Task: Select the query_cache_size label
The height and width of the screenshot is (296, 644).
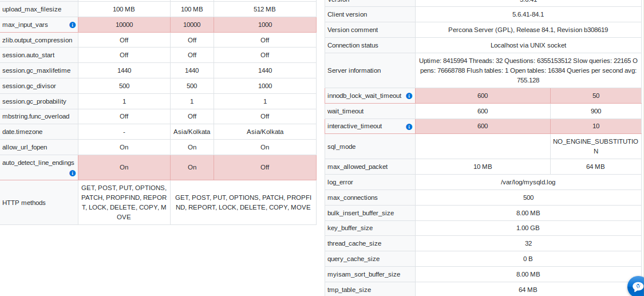Action: pos(353,259)
